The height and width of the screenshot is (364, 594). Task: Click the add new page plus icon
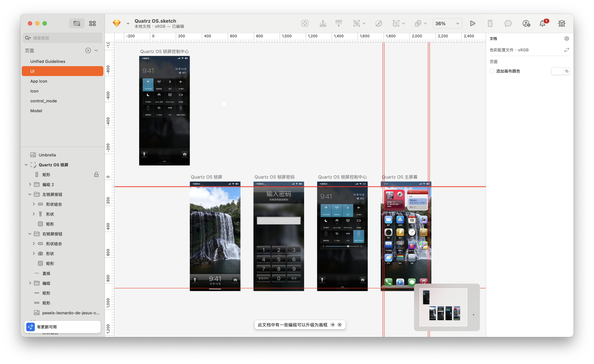click(88, 50)
